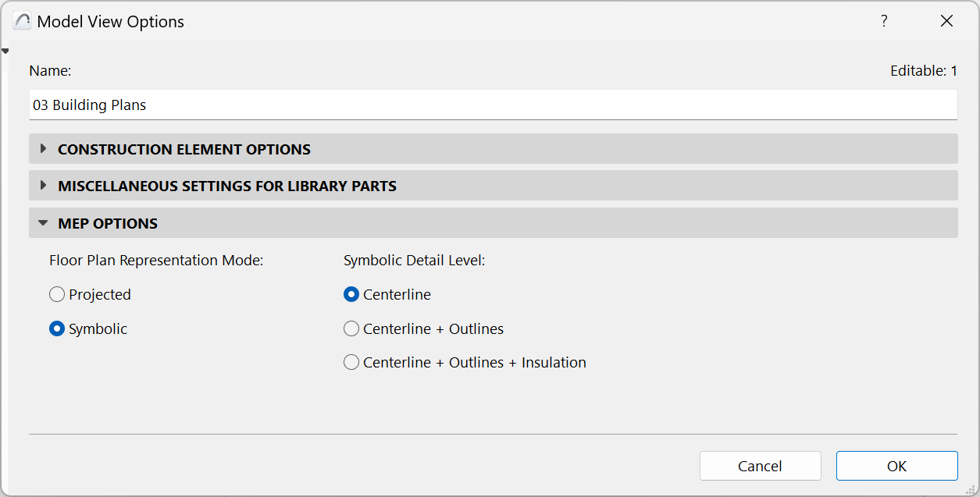Expand Miscellaneous Settings for Library Parts
Screen dimensions: 980x497
[x=44, y=186]
